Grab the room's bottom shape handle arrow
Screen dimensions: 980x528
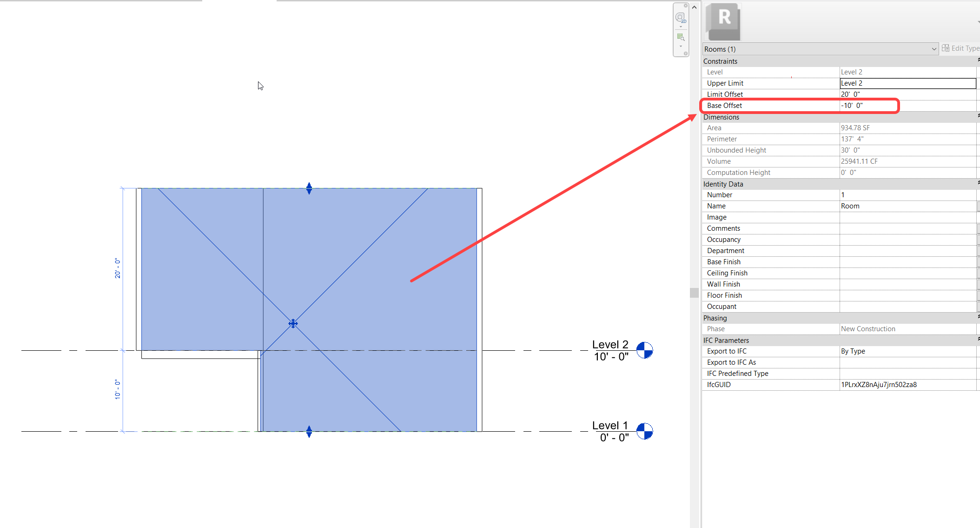309,432
